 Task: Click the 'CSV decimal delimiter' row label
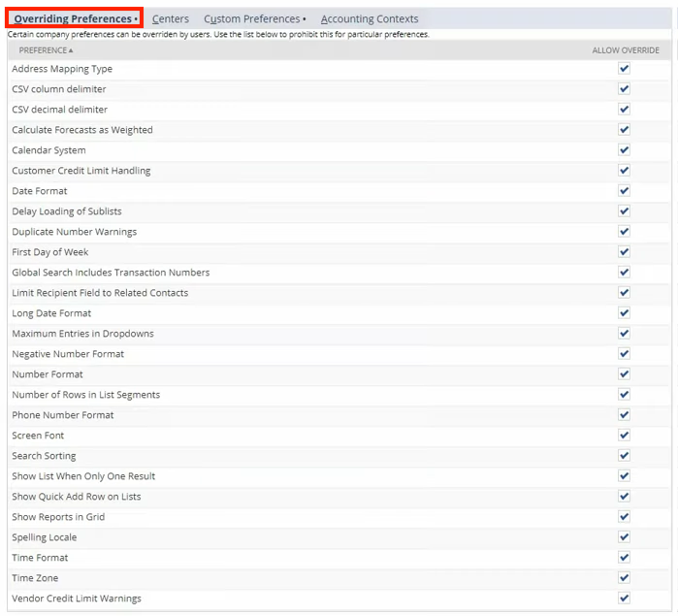(60, 110)
